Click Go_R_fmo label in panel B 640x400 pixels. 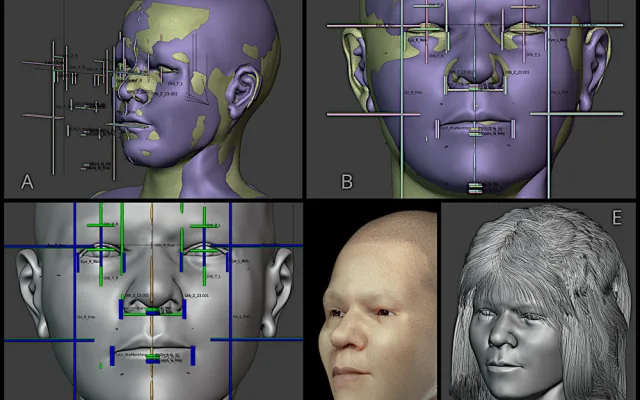click(x=413, y=93)
